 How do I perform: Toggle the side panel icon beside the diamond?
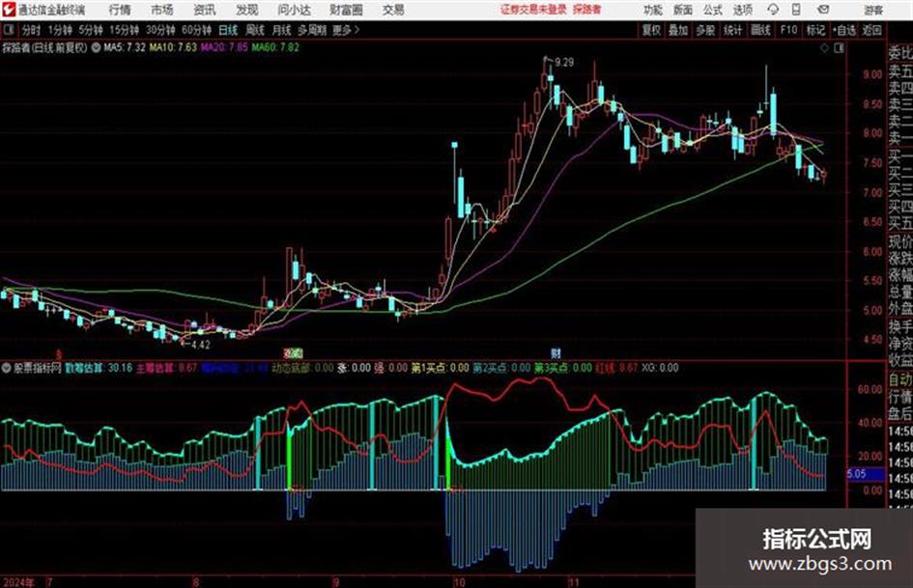tap(839, 48)
